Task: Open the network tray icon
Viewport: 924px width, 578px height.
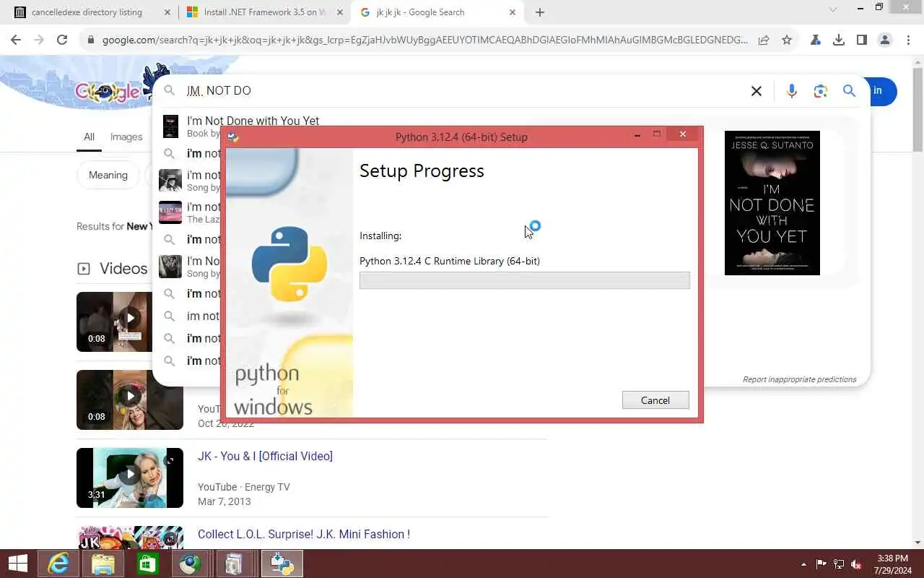Action: [839, 564]
